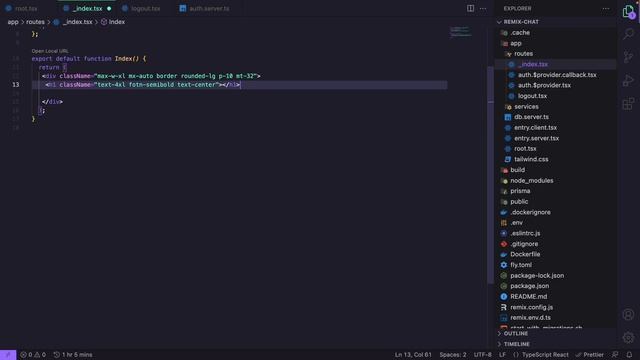
Task: Click the .env file icon
Action: pyautogui.click(x=504, y=223)
